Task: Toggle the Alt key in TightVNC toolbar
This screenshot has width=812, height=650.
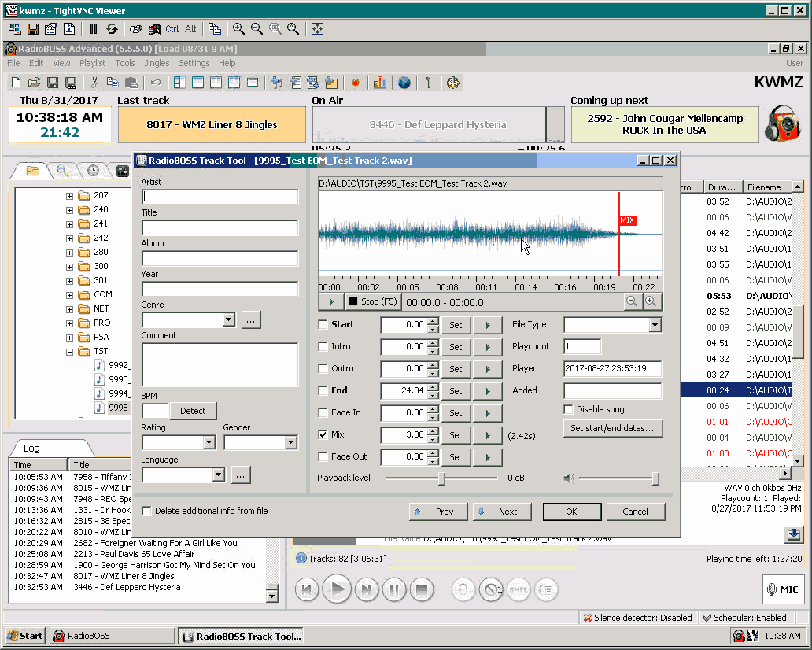Action: (x=190, y=29)
